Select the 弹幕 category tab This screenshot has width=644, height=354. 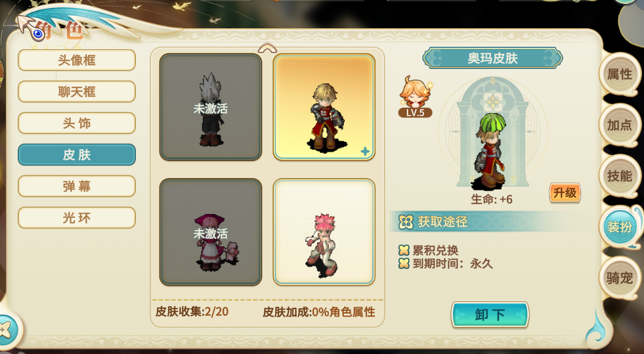[x=77, y=187]
